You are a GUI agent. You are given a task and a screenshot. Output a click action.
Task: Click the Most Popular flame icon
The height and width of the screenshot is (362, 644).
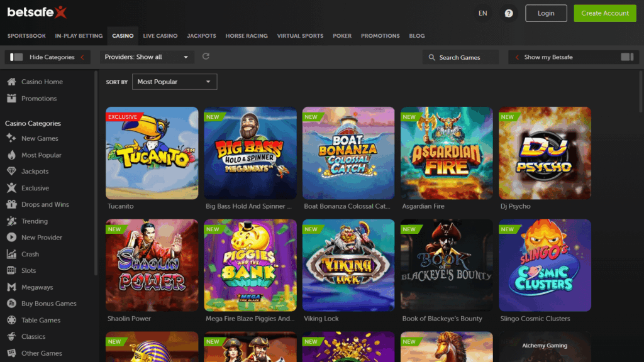point(11,155)
